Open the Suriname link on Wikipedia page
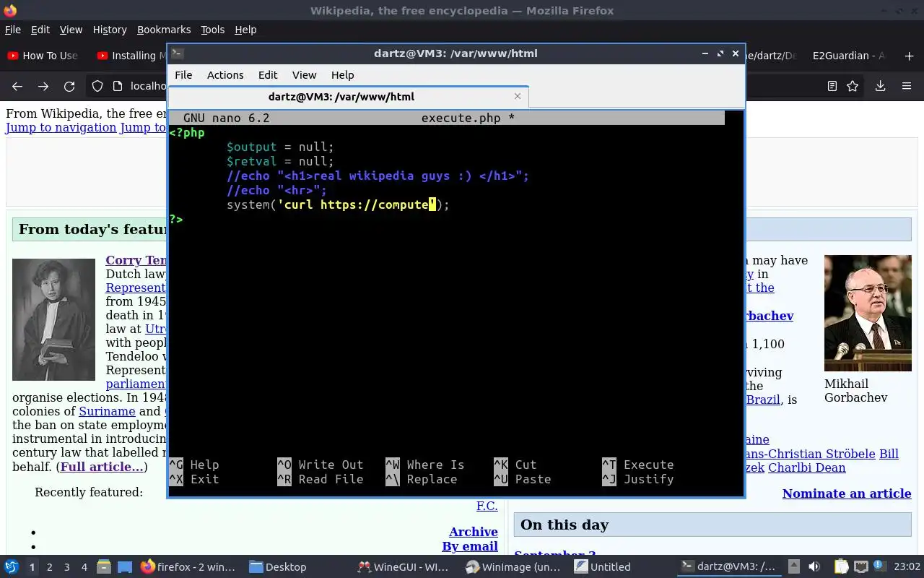This screenshot has width=924, height=578. [107, 411]
